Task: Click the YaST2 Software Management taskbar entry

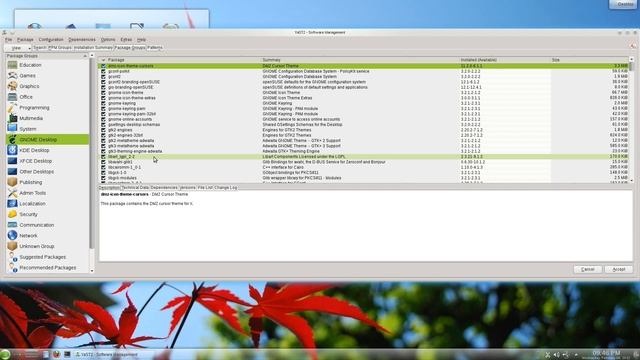Action: pos(107,355)
